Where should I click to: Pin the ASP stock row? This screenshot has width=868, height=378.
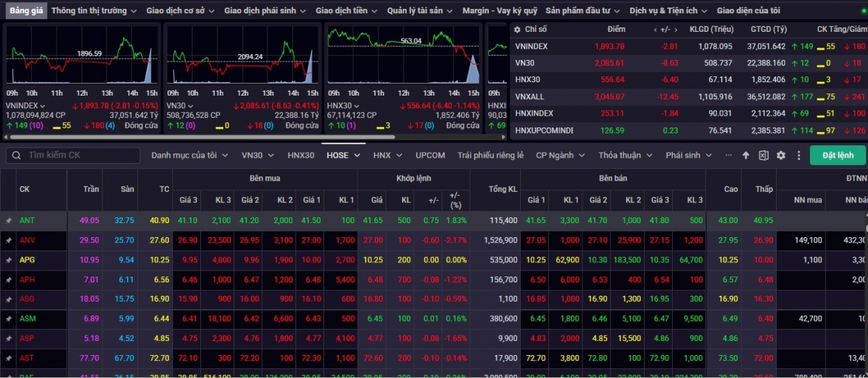[x=8, y=339]
